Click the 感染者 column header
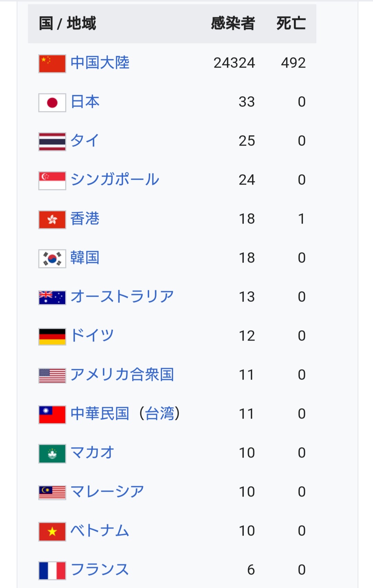This screenshot has width=373, height=588. (x=233, y=23)
